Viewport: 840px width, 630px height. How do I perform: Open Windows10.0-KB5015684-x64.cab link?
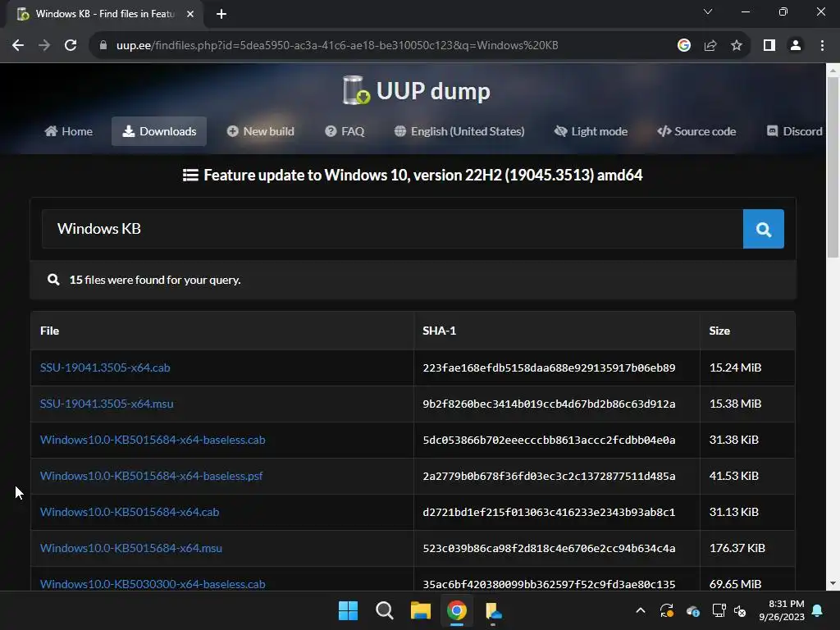tap(130, 512)
